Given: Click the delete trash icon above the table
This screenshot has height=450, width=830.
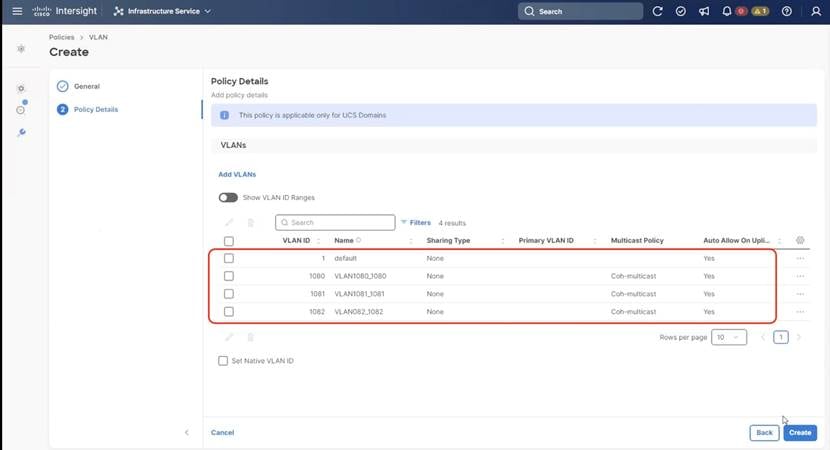Looking at the screenshot, I should [x=250, y=222].
